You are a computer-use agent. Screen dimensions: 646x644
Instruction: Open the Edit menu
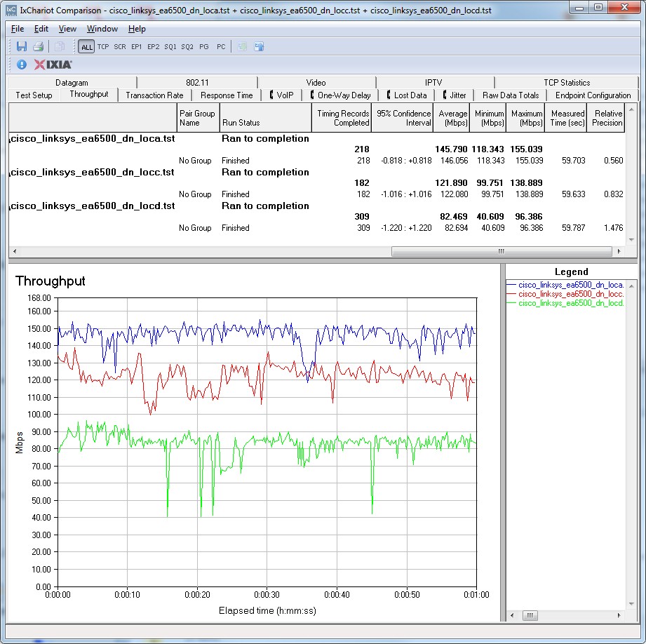41,29
